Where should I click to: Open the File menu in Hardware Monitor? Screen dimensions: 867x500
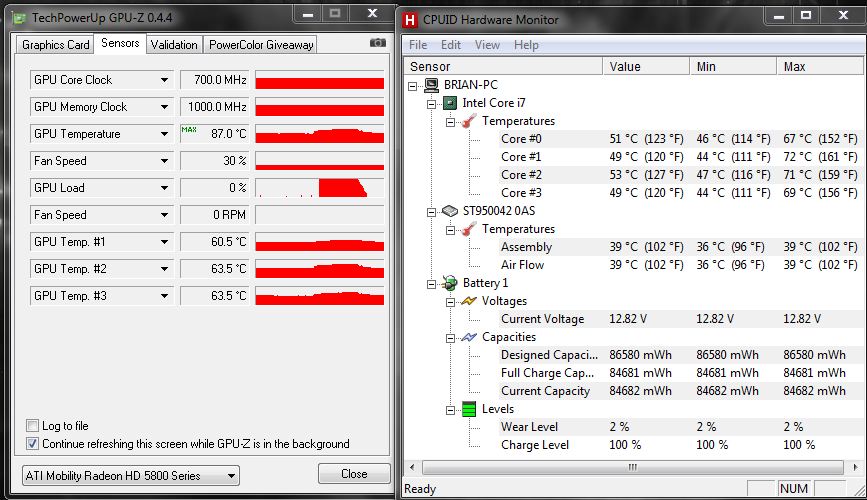(x=418, y=45)
